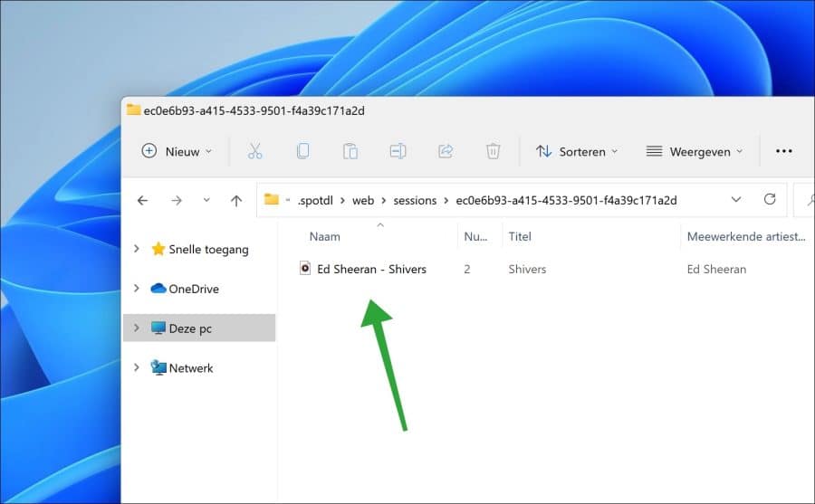Select .spotdl in the breadcrumb path

coord(315,201)
